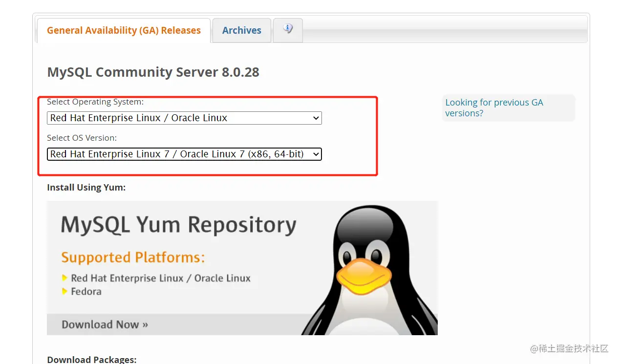The width and height of the screenshot is (619, 364).
Task: Click the 'Install Using Yum:' label
Action: 86,188
